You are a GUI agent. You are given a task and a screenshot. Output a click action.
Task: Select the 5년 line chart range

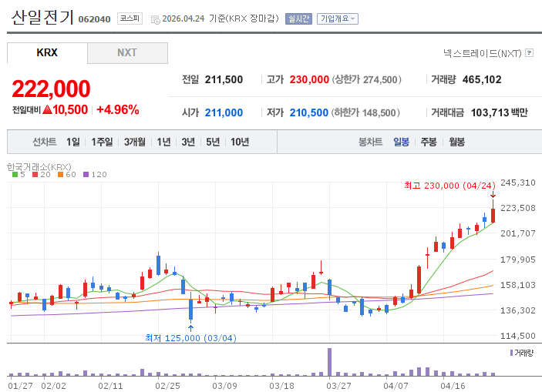click(213, 142)
